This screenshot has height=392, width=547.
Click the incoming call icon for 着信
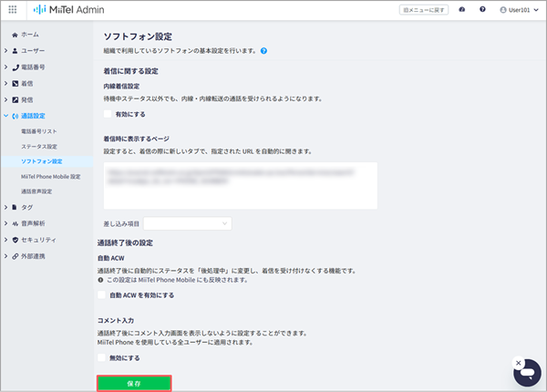point(15,84)
